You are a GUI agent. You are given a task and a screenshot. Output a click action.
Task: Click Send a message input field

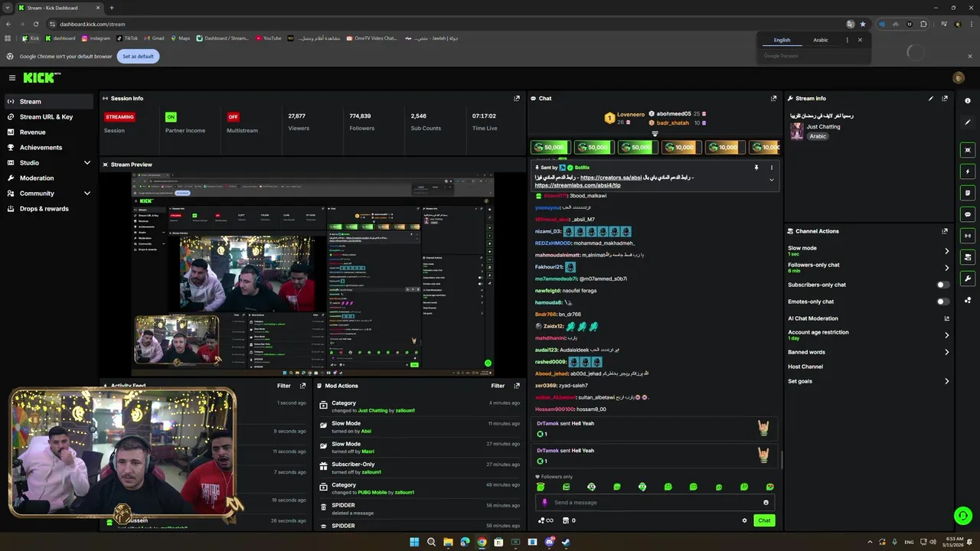click(655, 503)
